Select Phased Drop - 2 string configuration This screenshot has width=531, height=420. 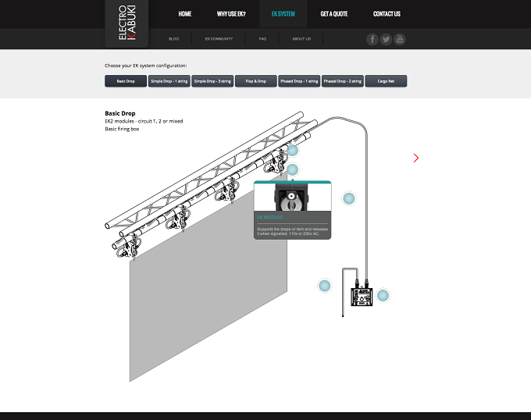pos(342,81)
